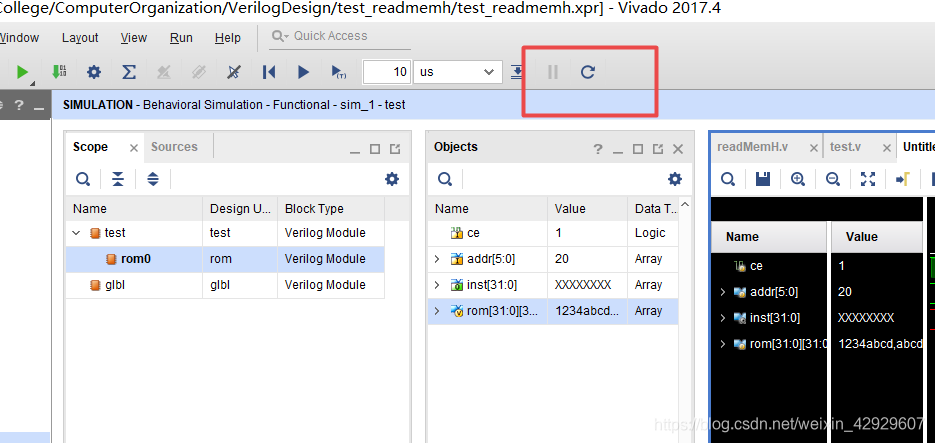Expand addr[5:0] in Objects panel

coord(437,259)
